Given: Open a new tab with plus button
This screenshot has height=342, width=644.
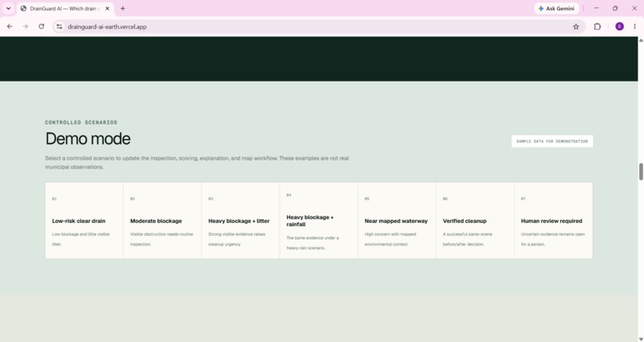Looking at the screenshot, I should pyautogui.click(x=122, y=8).
